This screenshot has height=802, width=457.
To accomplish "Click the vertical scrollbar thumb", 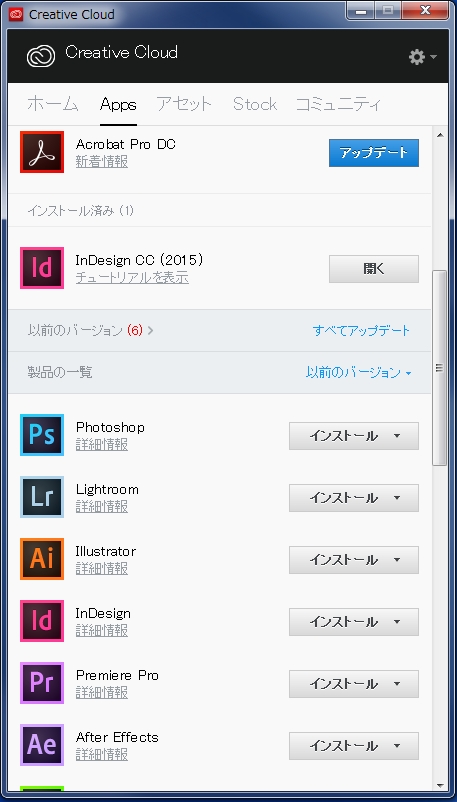I will pyautogui.click(x=439, y=367).
